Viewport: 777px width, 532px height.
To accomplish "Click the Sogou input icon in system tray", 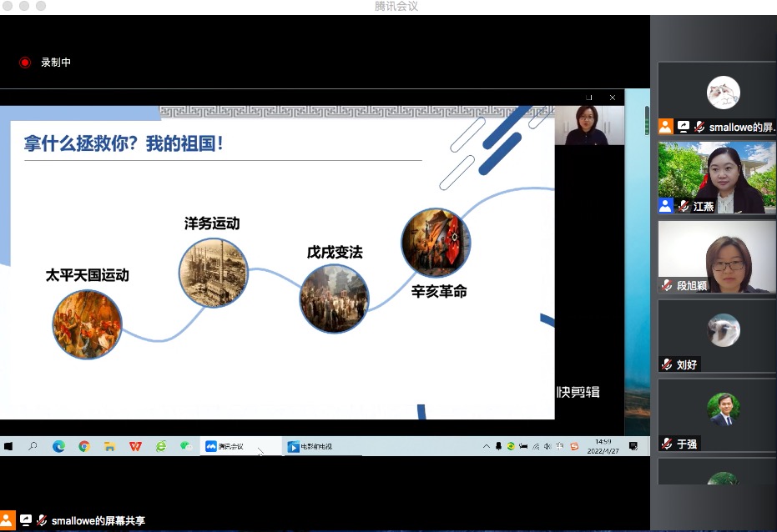I will click(574, 446).
